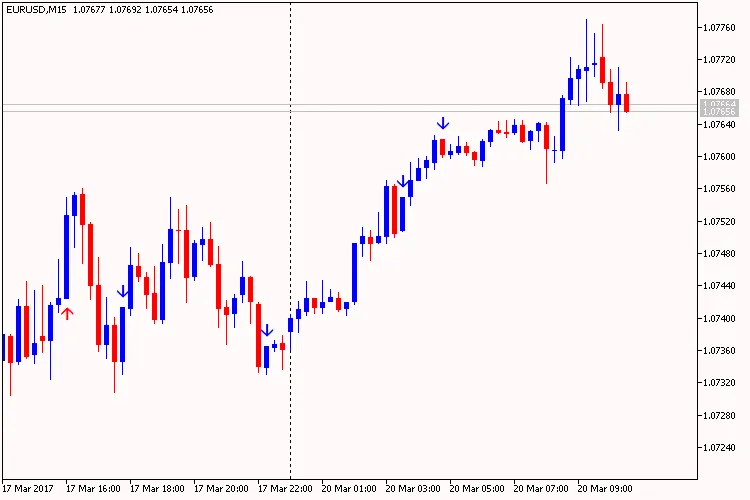Click blue down arrow near 1.07560 level
Screen dimensions: 750x500
coord(403,181)
